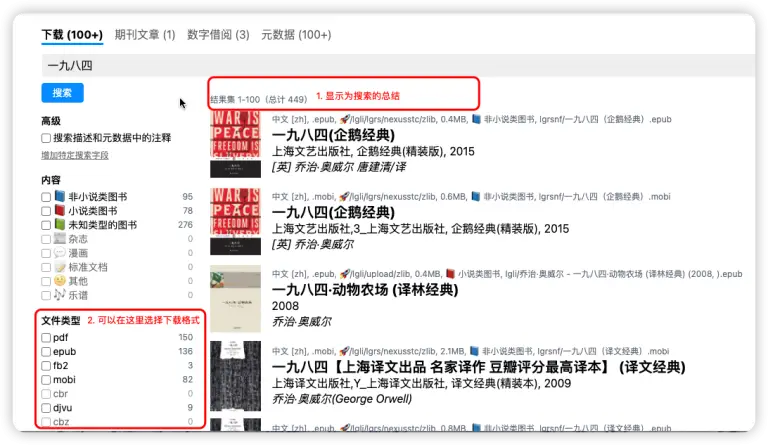The image size is (768, 445).
Task: Click 上海文艺出版社, 企鹅经典(精装版), 2015 line
Action: tap(373, 151)
